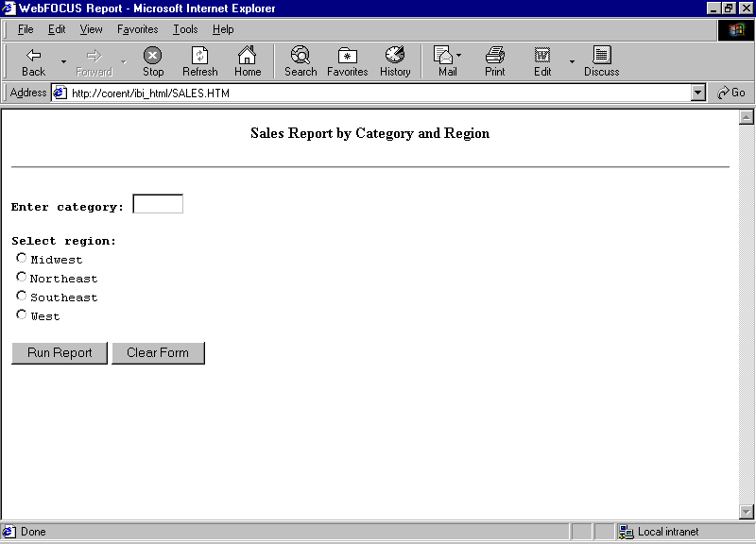756x544 pixels.
Task: Expand the Back button history dropdown
Action: 63,61
